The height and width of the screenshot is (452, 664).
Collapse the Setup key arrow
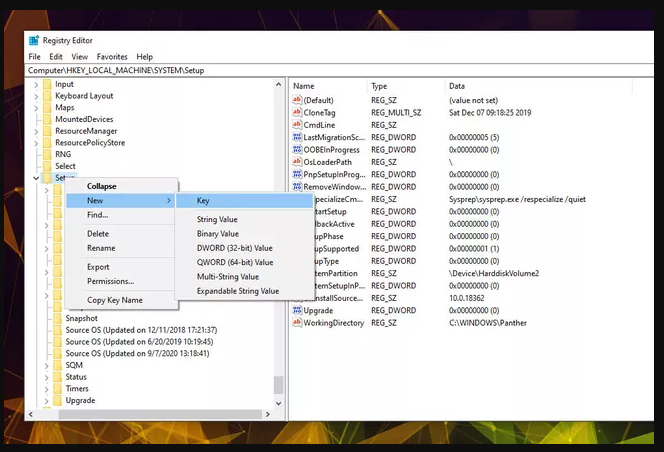pyautogui.click(x=36, y=178)
